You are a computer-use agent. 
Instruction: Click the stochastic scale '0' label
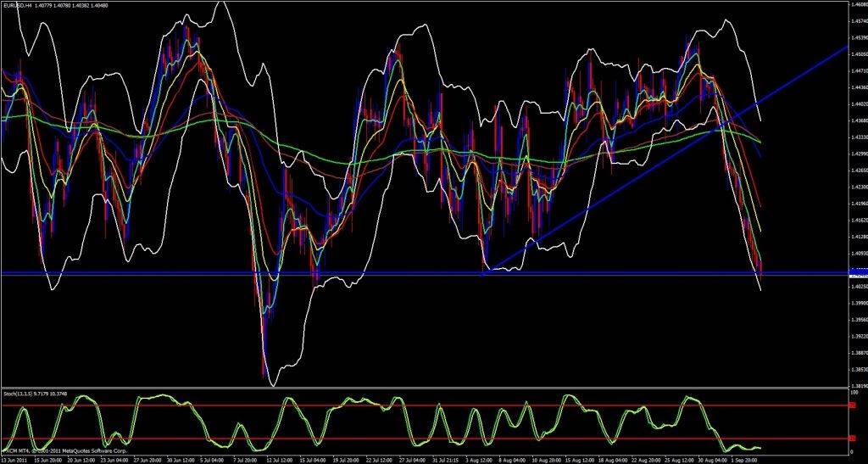[x=853, y=451]
